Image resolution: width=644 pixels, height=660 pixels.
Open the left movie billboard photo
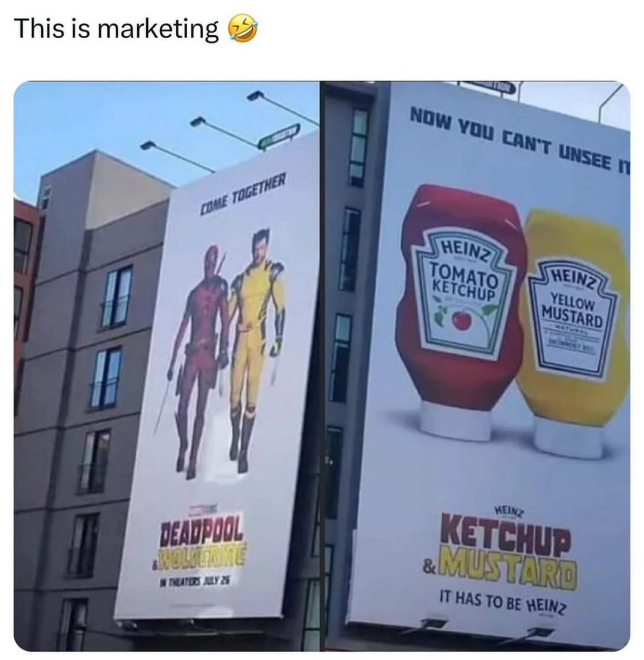(166, 366)
